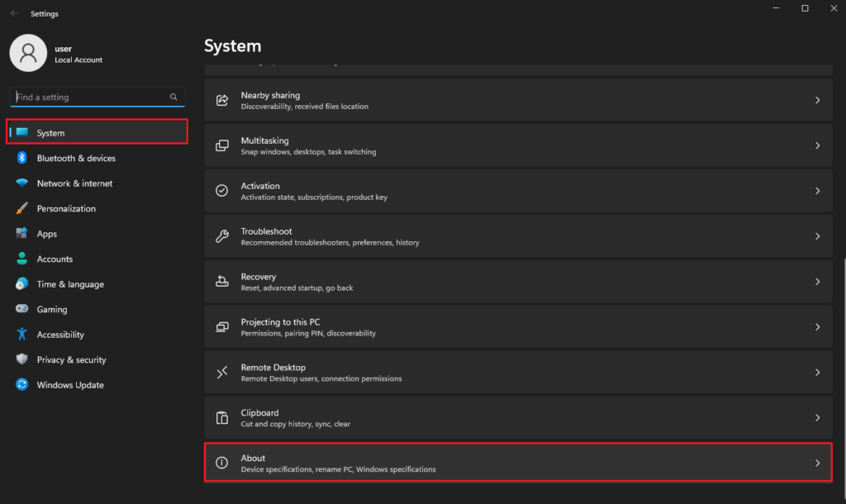Switch to Windows Update in sidebar
The width and height of the screenshot is (846, 504).
70,384
